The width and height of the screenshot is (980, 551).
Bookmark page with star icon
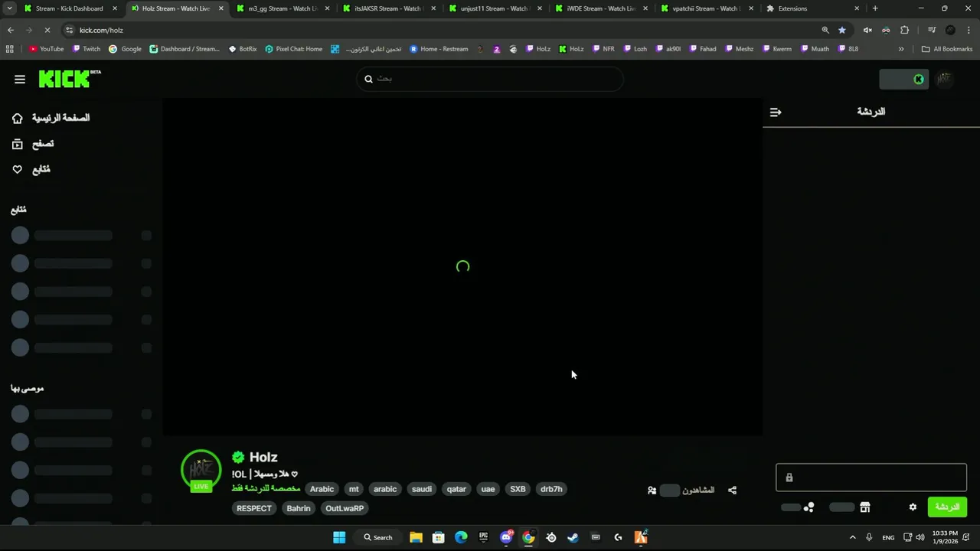[842, 30]
